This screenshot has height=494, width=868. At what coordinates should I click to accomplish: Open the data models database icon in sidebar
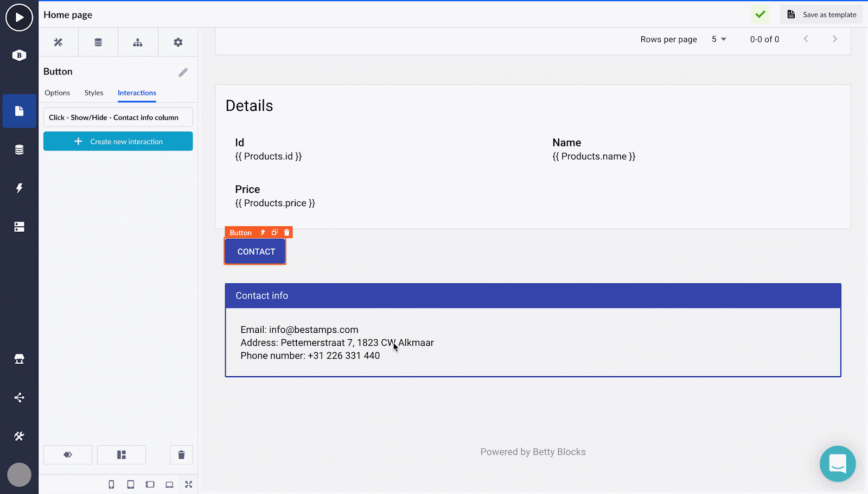tap(19, 150)
